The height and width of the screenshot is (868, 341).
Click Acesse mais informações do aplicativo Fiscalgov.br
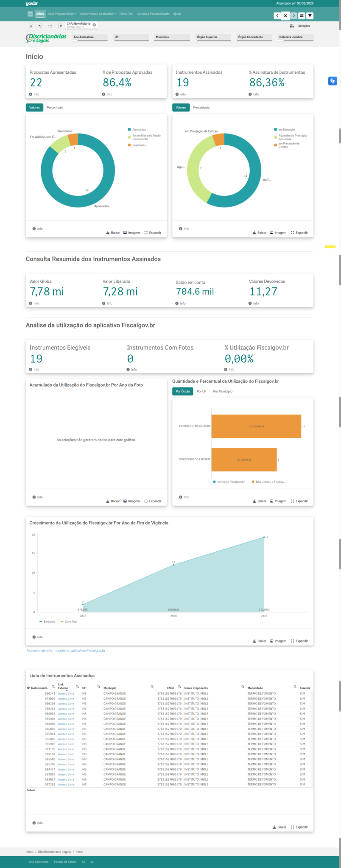(x=66, y=651)
